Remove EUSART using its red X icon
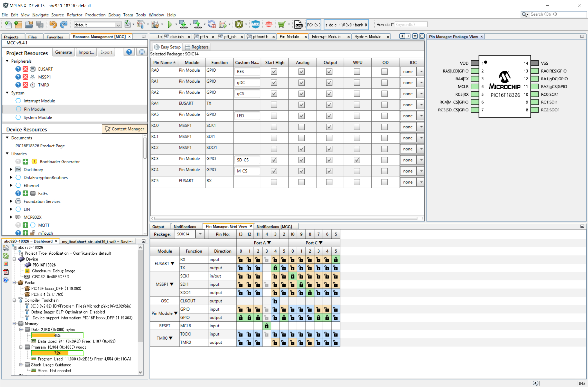This screenshot has height=387, width=588. pyautogui.click(x=25, y=69)
